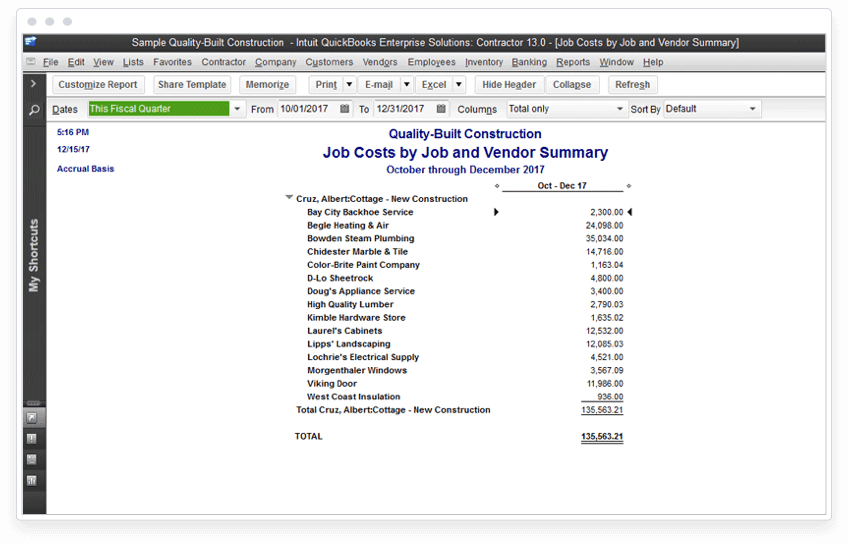This screenshot has width=848, height=544.
Task: Open the View menu
Action: tap(103, 62)
